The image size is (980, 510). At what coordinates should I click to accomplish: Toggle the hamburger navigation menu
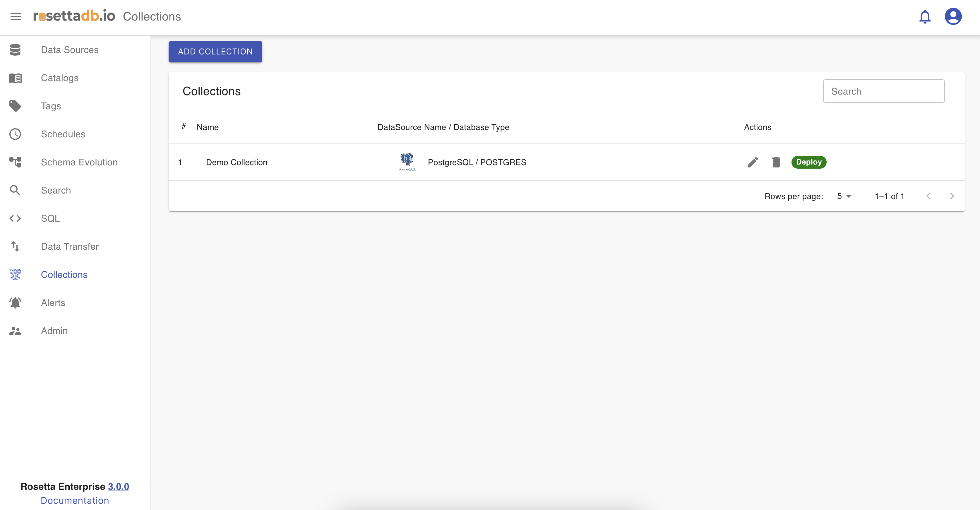(x=16, y=16)
